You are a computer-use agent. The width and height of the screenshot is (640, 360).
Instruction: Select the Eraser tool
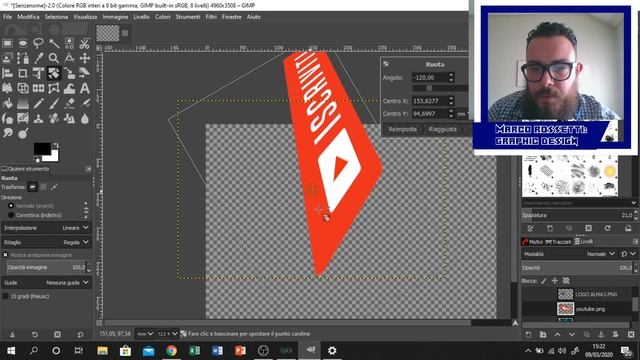pyautogui.click(x=69, y=103)
